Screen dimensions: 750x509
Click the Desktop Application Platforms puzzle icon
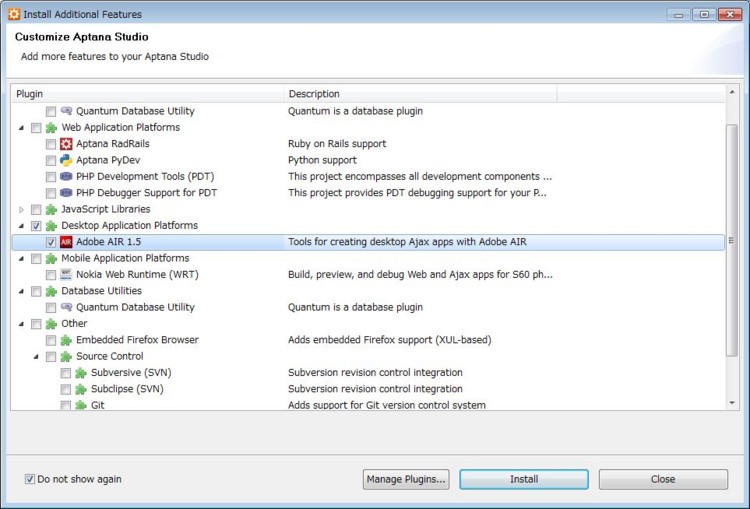coord(51,226)
